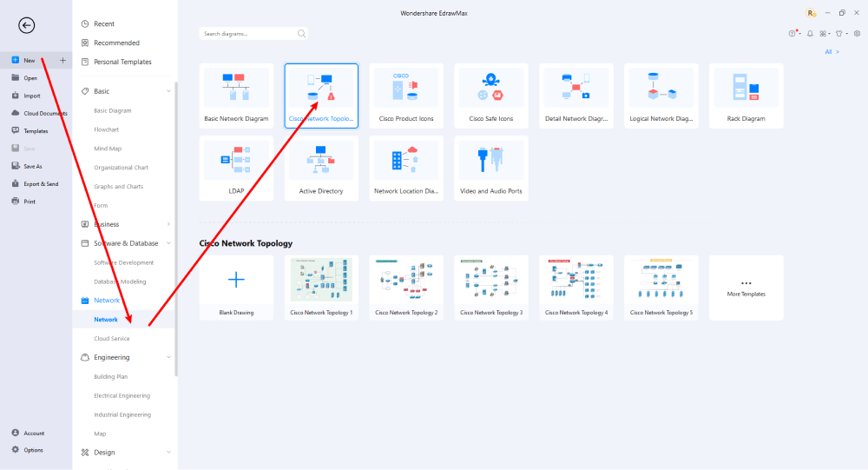Select the Network Location Diagram card
The width and height of the screenshot is (868, 470).
tap(406, 168)
